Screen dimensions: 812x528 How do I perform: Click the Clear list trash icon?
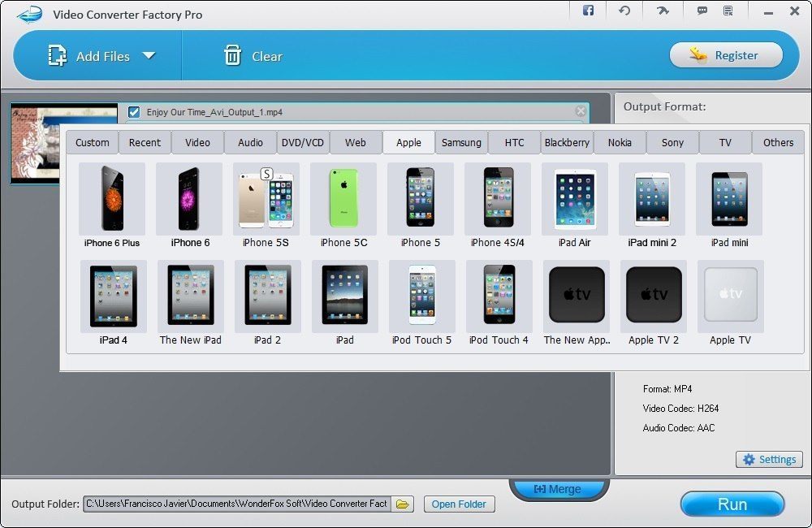233,55
